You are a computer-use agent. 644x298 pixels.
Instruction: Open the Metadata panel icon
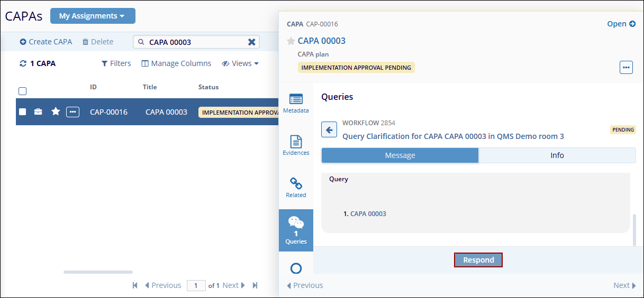[x=296, y=103]
